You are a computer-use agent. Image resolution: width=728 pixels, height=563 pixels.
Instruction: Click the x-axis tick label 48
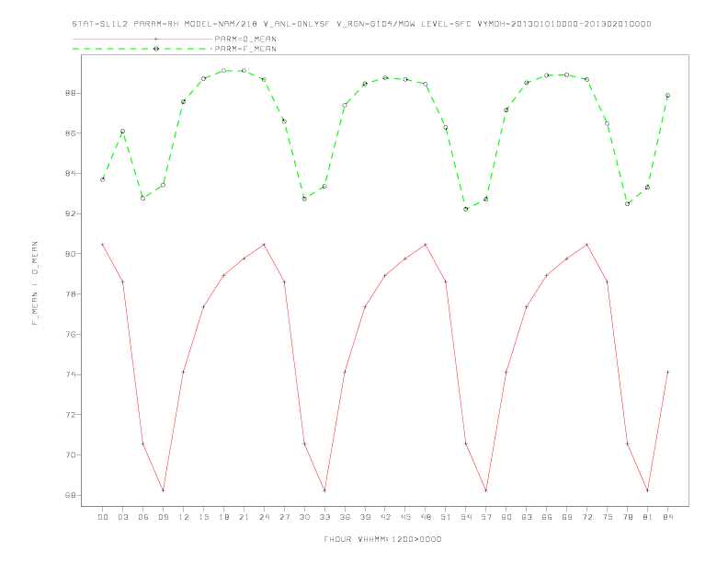[x=426, y=517]
